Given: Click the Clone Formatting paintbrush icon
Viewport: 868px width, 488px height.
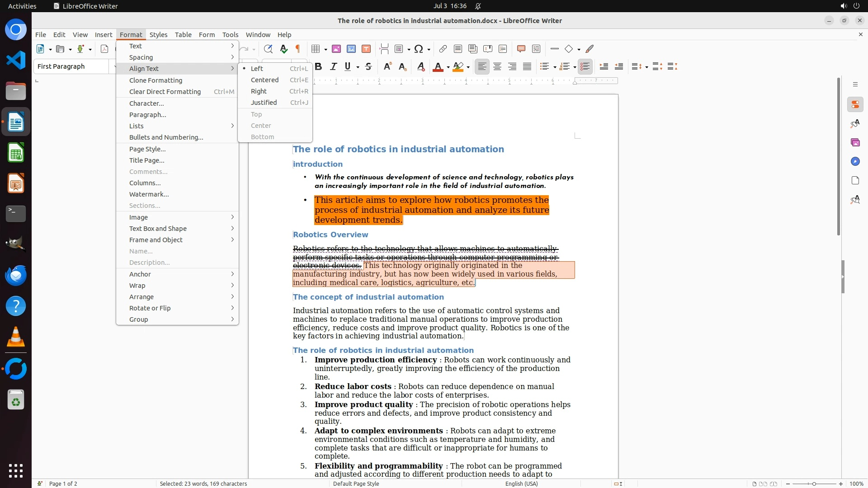Looking at the screenshot, I should click(590, 49).
